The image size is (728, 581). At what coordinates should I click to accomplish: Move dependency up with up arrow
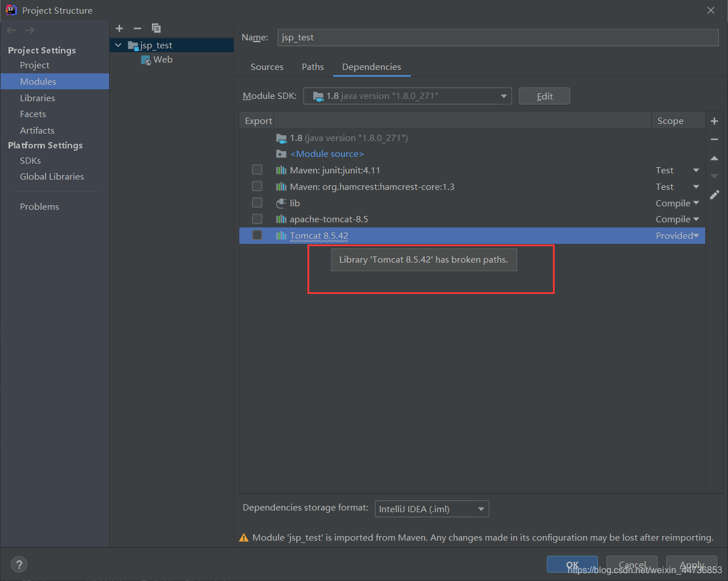[x=714, y=158]
